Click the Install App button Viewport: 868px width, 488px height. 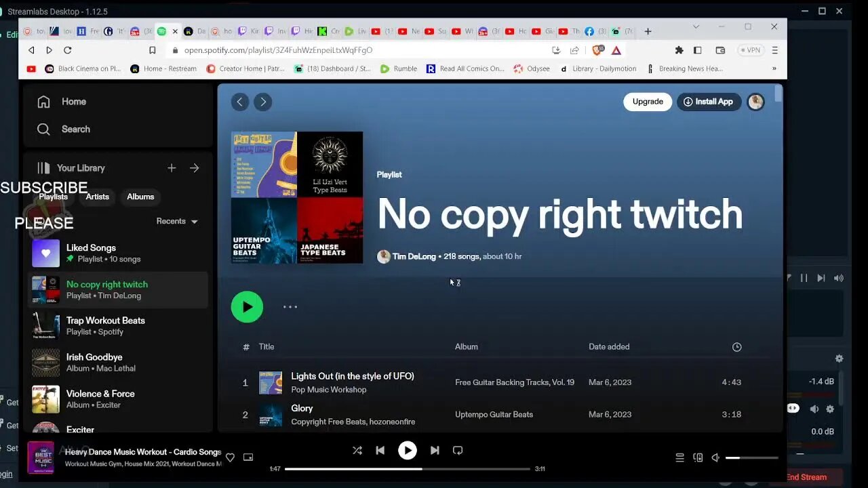coord(709,102)
